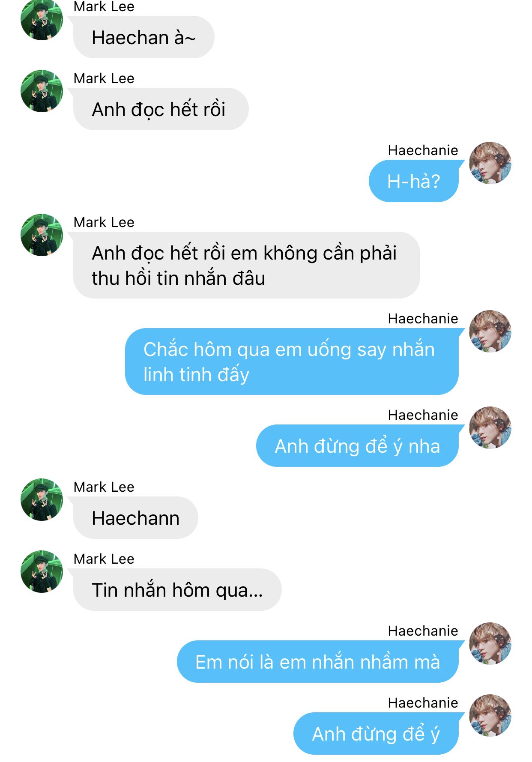The image size is (532, 762).
Task: Select the 'H-hả?' message bubble
Action: (x=413, y=181)
